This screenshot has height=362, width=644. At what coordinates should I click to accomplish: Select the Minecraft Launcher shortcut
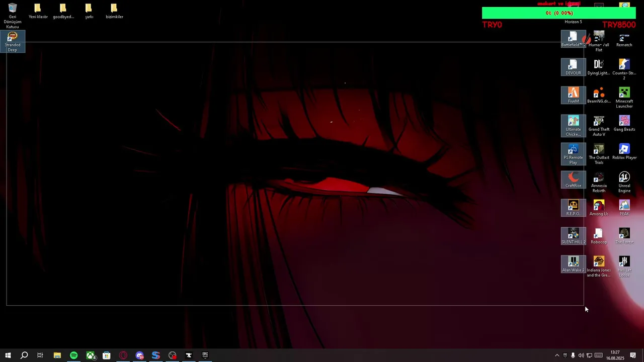click(x=624, y=98)
